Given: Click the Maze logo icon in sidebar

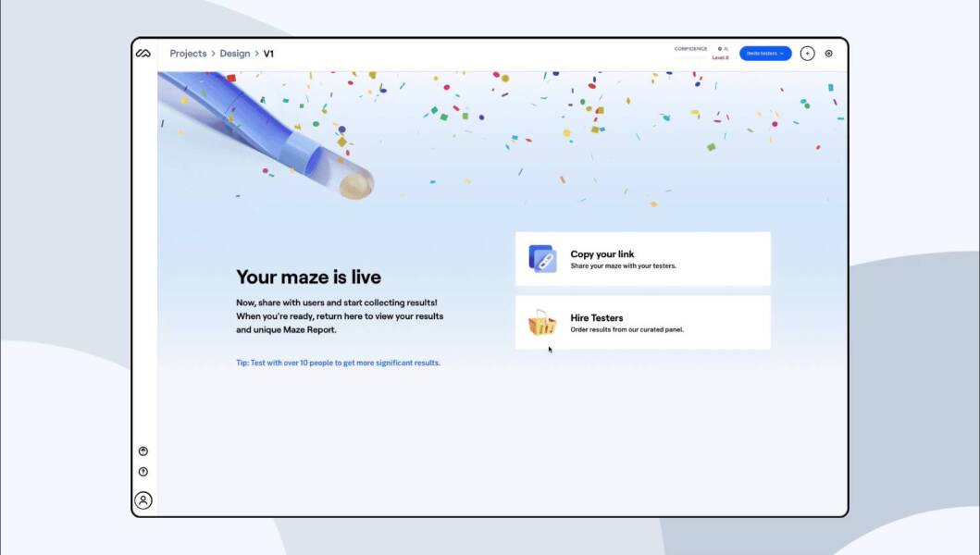Looking at the screenshot, I should click(143, 53).
